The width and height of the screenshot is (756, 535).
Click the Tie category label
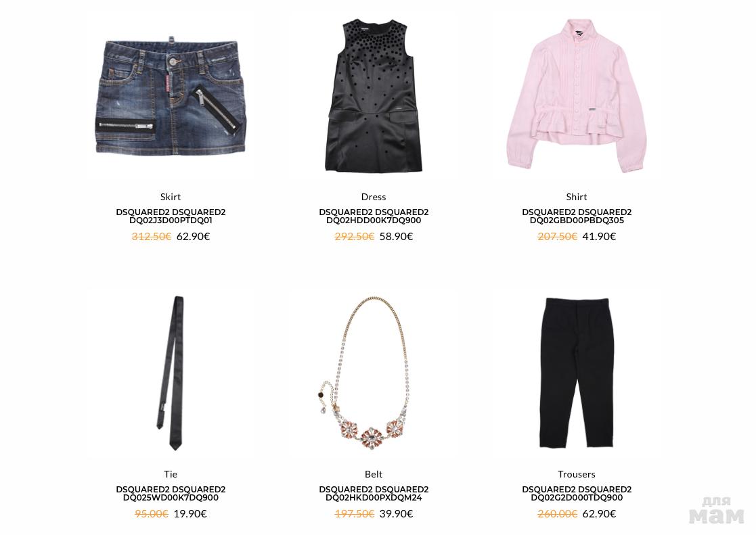click(x=171, y=474)
